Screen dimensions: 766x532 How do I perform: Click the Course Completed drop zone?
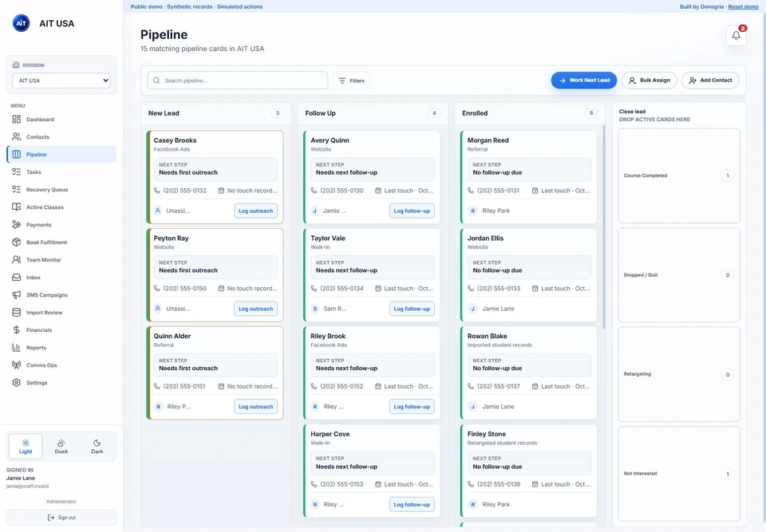(679, 175)
